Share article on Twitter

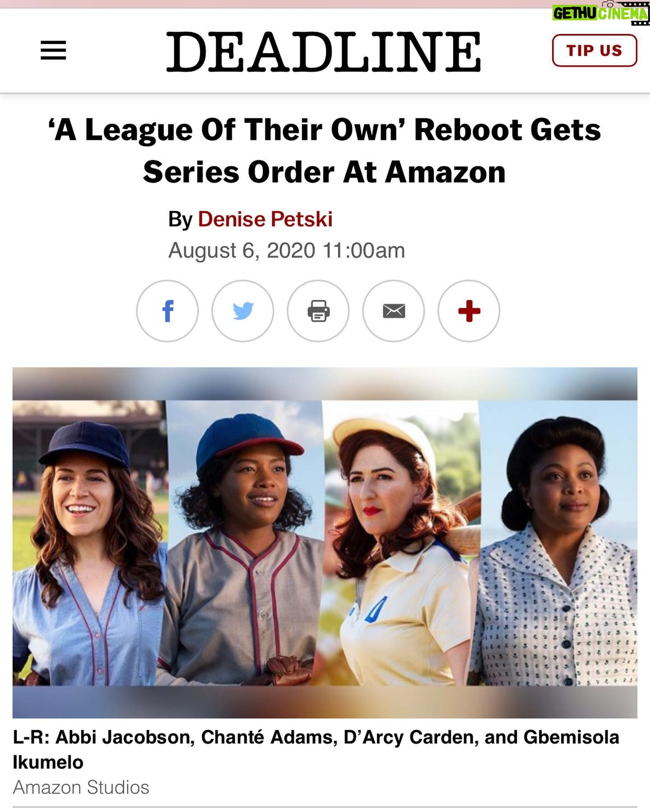243,311
